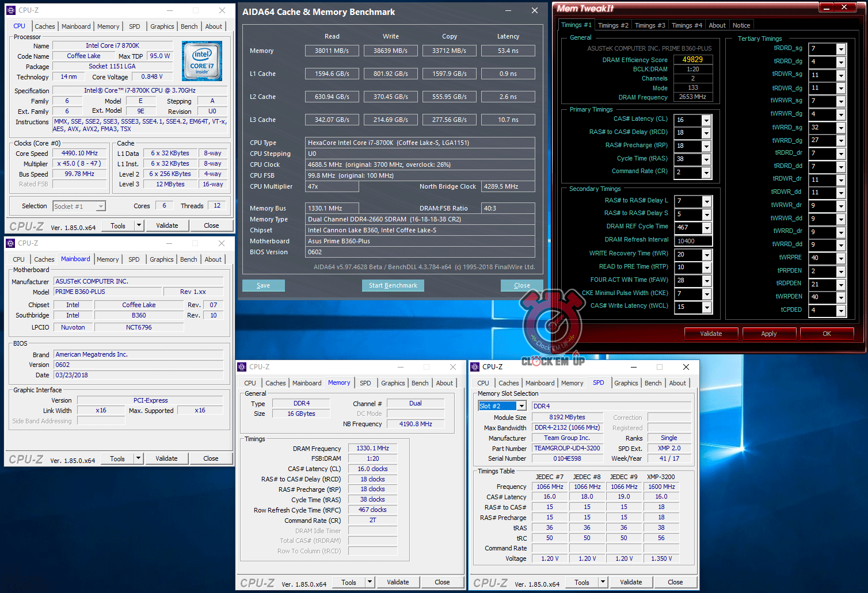This screenshot has width=868, height=593.
Task: Select Timings #4 tab in Mem TweakIt
Action: (x=686, y=25)
